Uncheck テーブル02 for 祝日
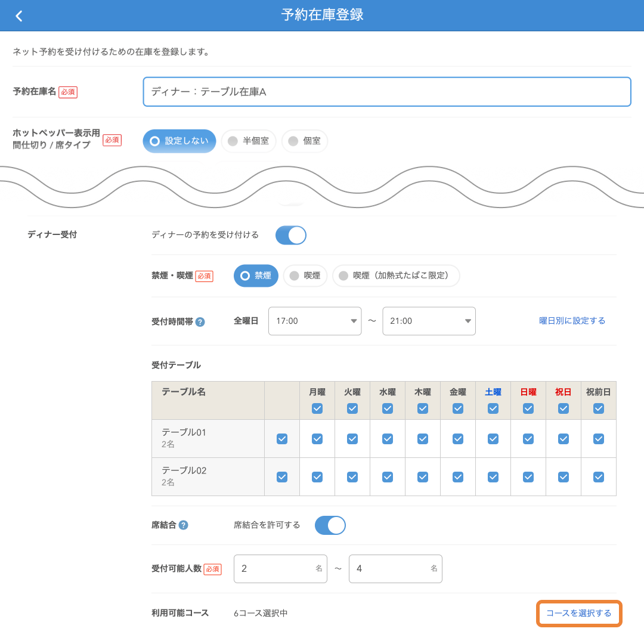The width and height of the screenshot is (644, 644). [563, 477]
